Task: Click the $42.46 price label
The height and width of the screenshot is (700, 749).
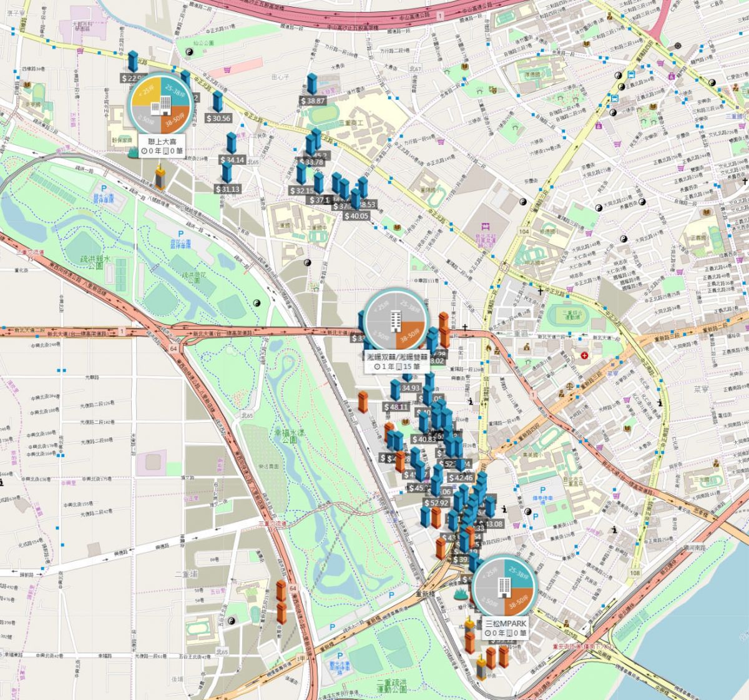Action: pos(461,478)
